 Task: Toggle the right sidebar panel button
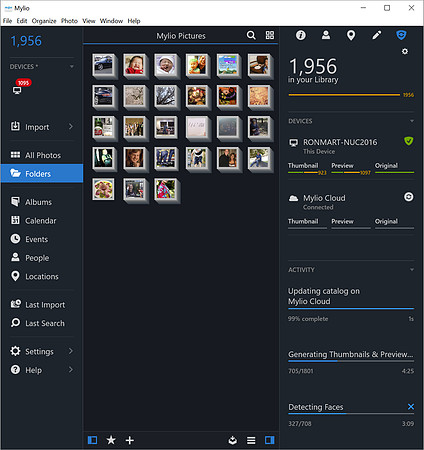click(270, 440)
